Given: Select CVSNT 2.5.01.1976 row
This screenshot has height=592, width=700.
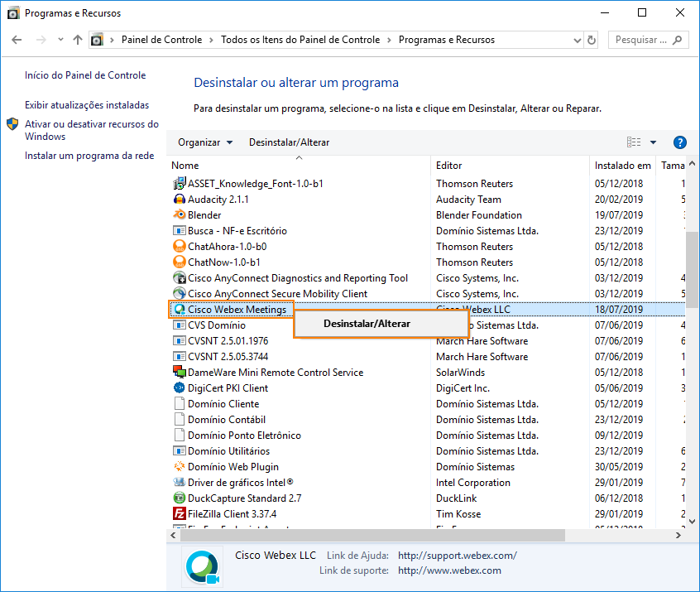Looking at the screenshot, I should pos(428,341).
